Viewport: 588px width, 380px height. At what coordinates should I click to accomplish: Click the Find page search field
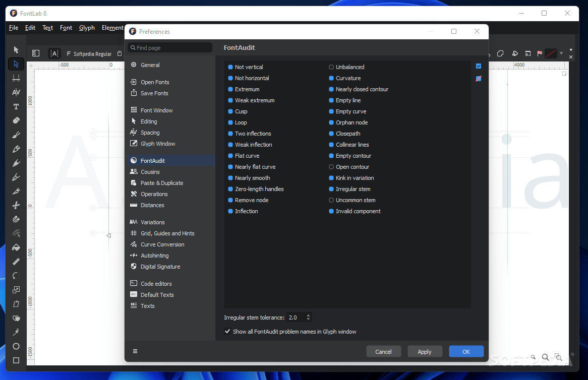(170, 47)
